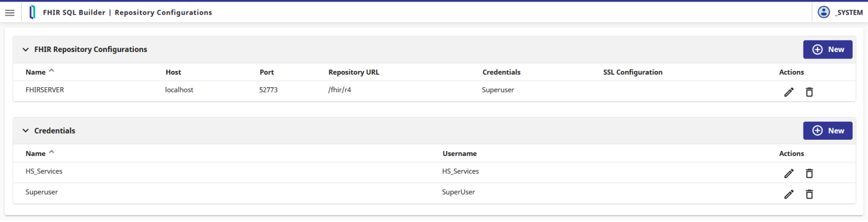The height and width of the screenshot is (222, 868).
Task: Click the Port column header
Action: point(266,72)
